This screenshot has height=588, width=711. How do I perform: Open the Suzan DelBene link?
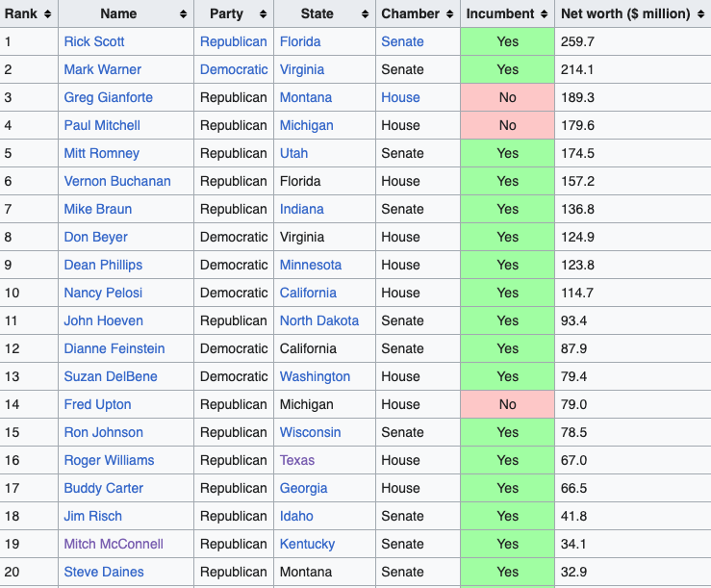coord(111,376)
